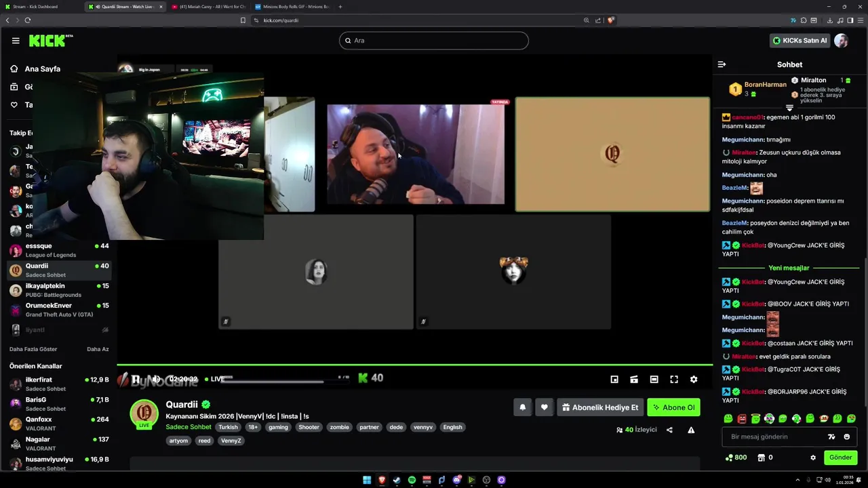
Task: Switch player to theater mode
Action: [x=654, y=380]
